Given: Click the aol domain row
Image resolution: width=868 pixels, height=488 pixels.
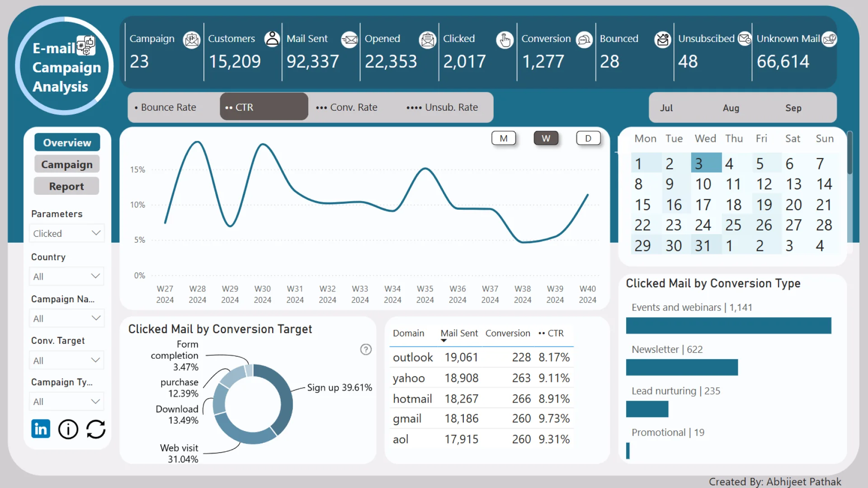Looking at the screenshot, I should pos(481,439).
